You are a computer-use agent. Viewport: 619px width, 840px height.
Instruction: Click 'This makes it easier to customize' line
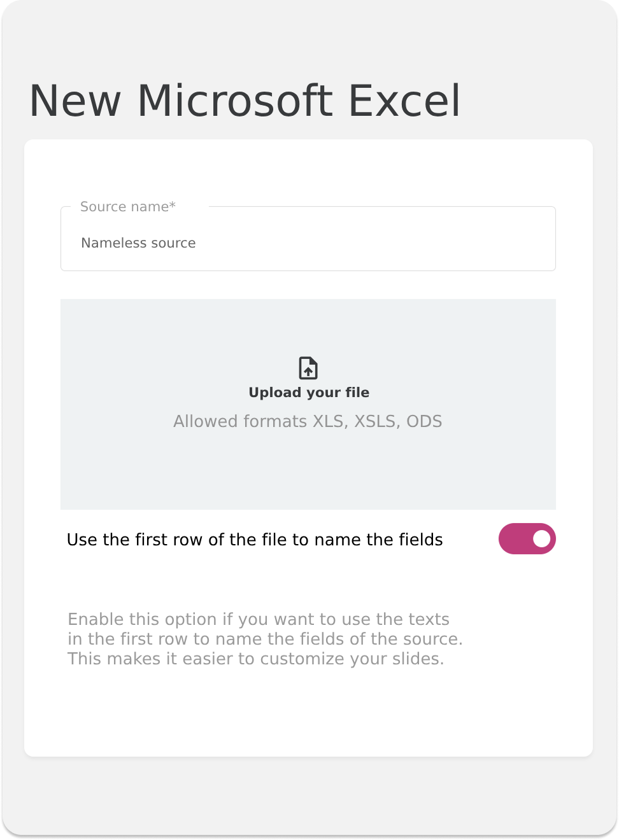(256, 659)
